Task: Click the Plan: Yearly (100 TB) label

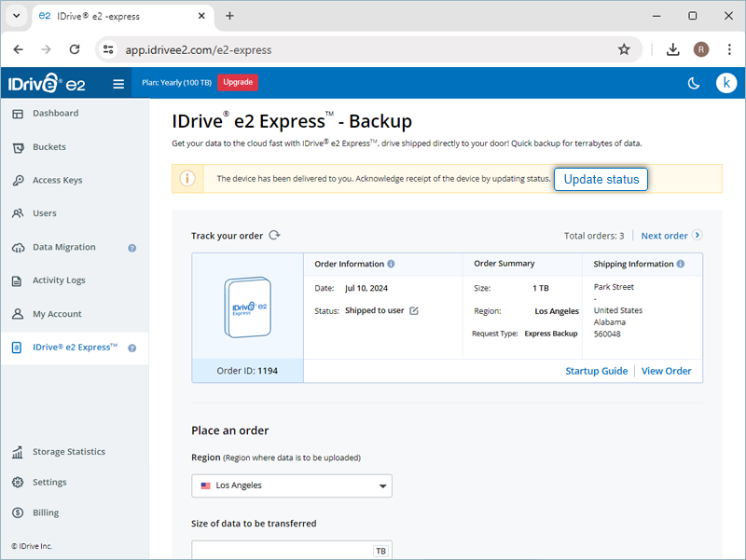Action: (x=176, y=83)
